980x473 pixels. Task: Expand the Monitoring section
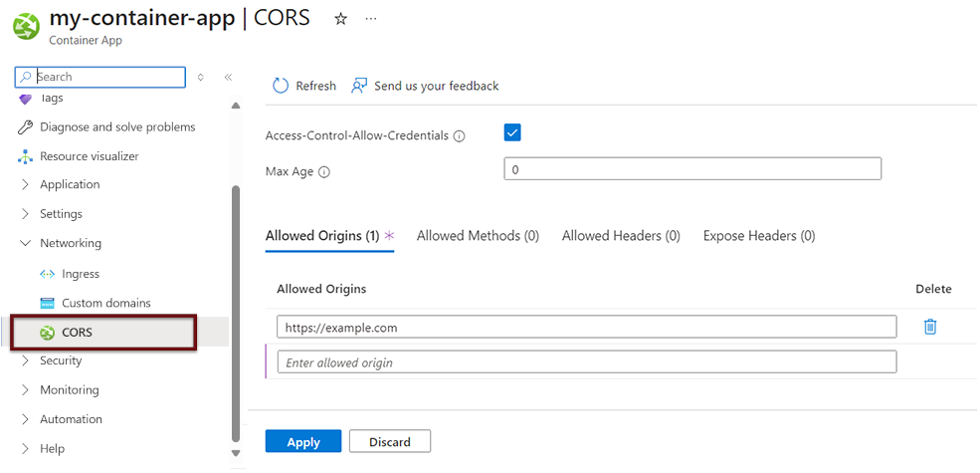pos(69,390)
